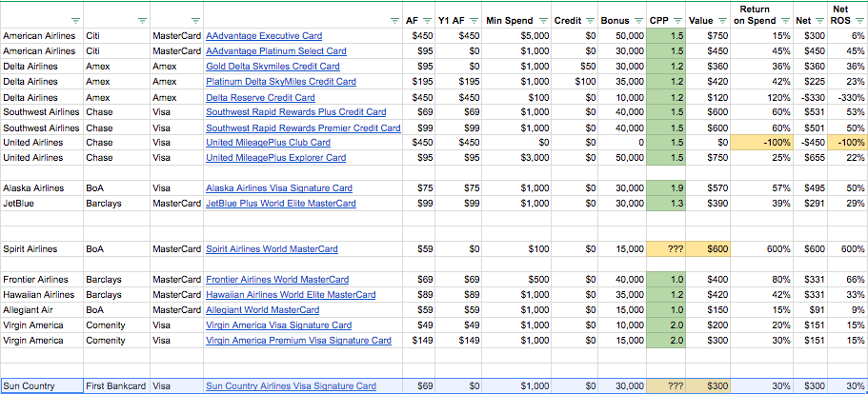Open Virgin America Premium Visa Signature Card link
The width and height of the screenshot is (868, 394).
coord(298,341)
